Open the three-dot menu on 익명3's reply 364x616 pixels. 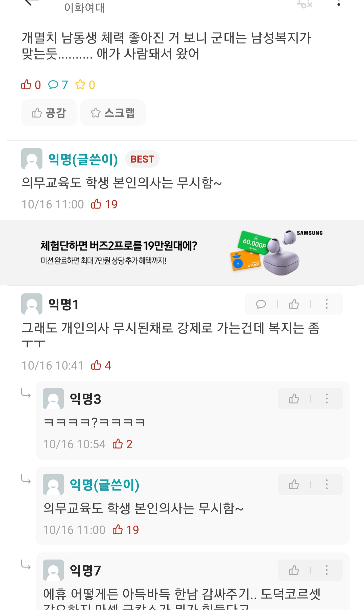pyautogui.click(x=327, y=399)
